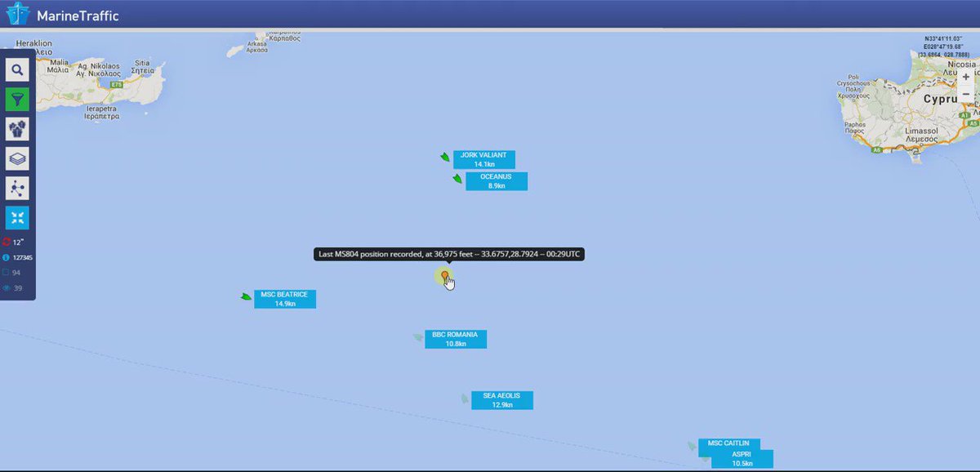This screenshot has width=980, height=472.
Task: Select the MSC BEATRICE green ship marker
Action: click(246, 296)
